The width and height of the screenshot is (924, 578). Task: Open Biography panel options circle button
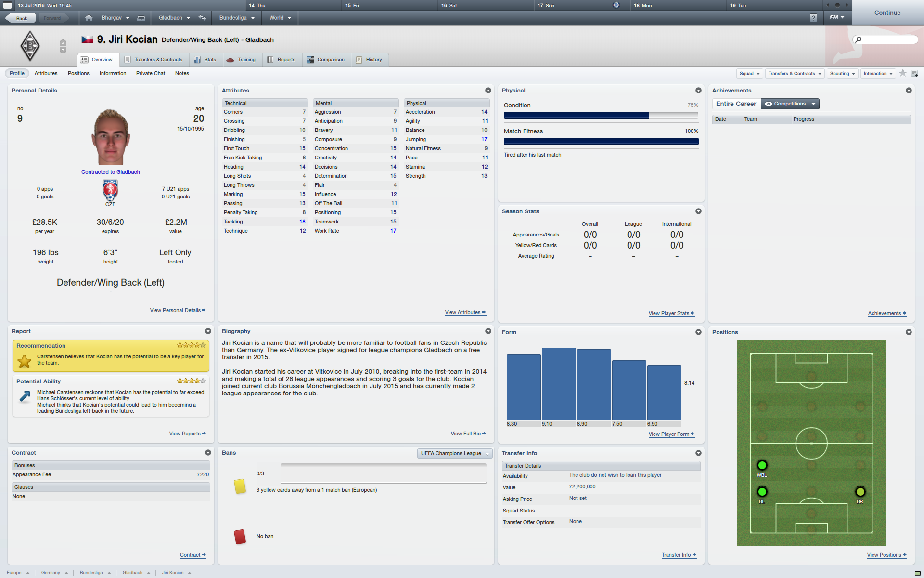(x=488, y=331)
